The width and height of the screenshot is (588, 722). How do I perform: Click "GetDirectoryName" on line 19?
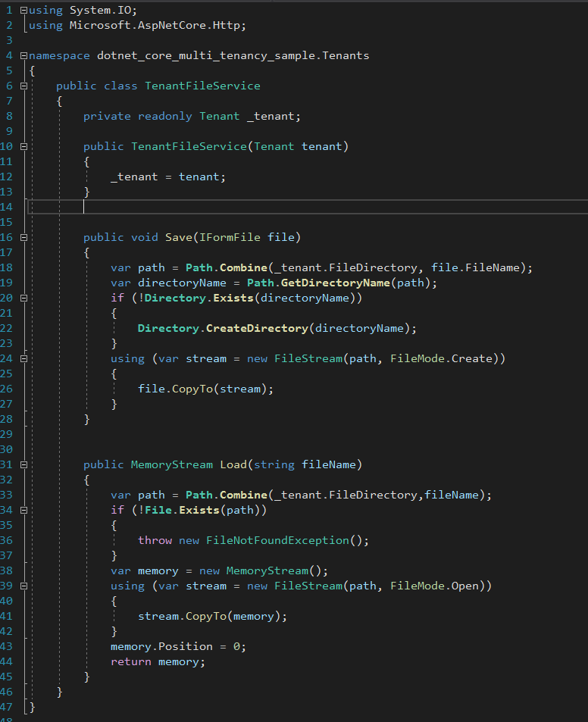click(335, 283)
